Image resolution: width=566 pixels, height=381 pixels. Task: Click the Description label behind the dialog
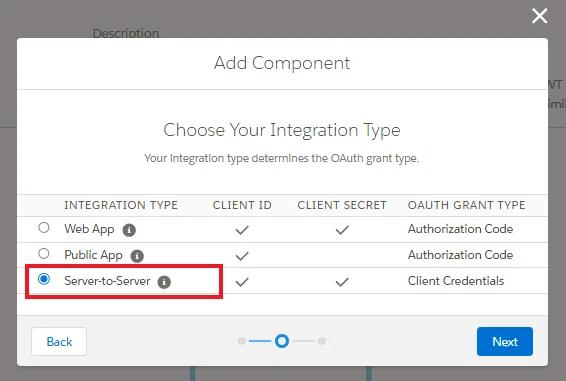126,33
